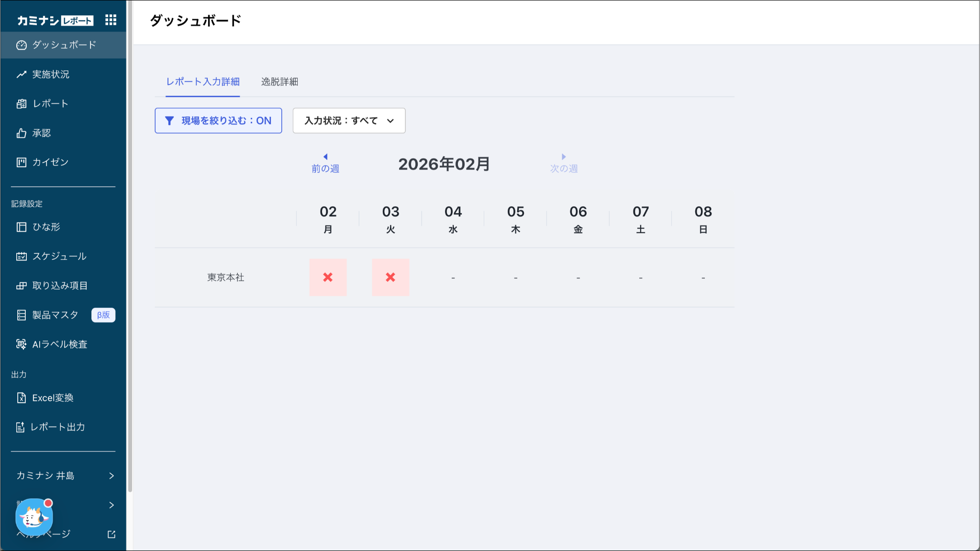Viewport: 980px width, 551px height.
Task: Click the red X cell for 02 月
Action: point(328,277)
